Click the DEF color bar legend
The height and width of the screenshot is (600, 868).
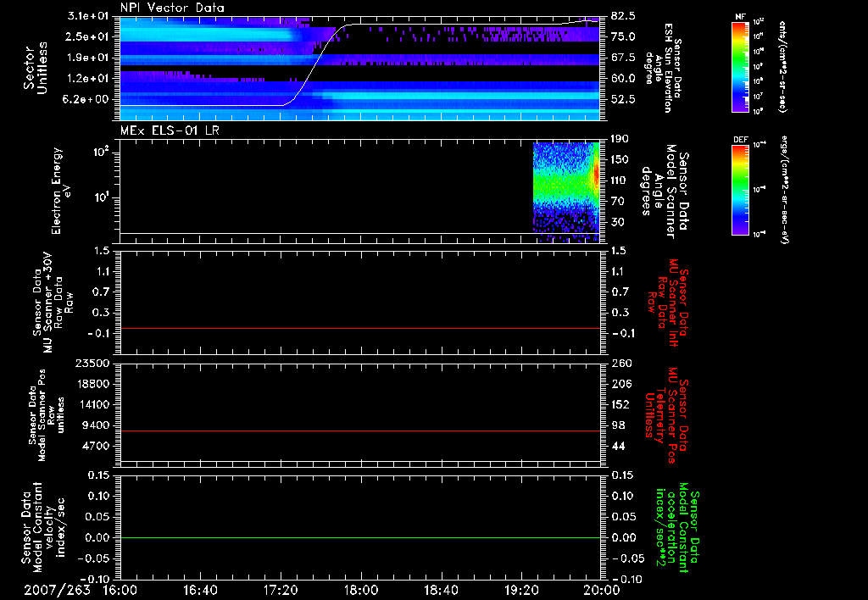[740, 189]
